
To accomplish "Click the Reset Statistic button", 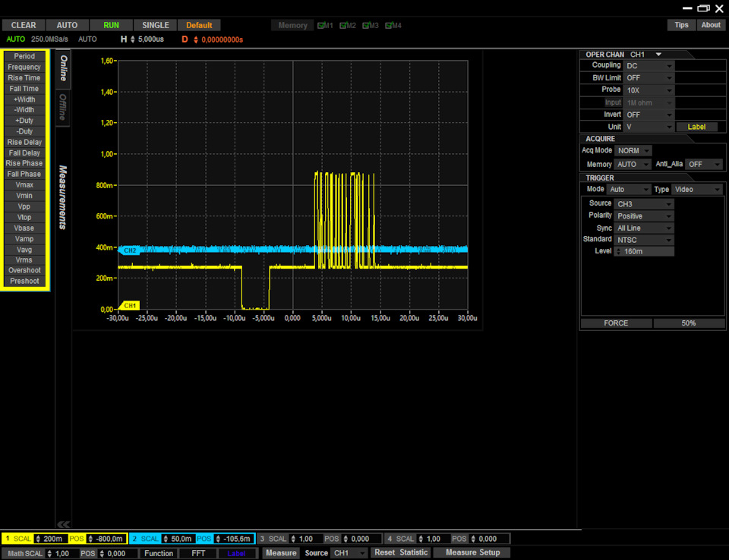I will point(401,552).
